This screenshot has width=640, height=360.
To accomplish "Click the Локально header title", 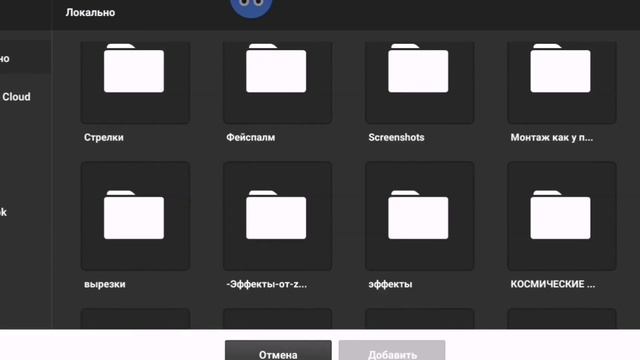I will [90, 13].
